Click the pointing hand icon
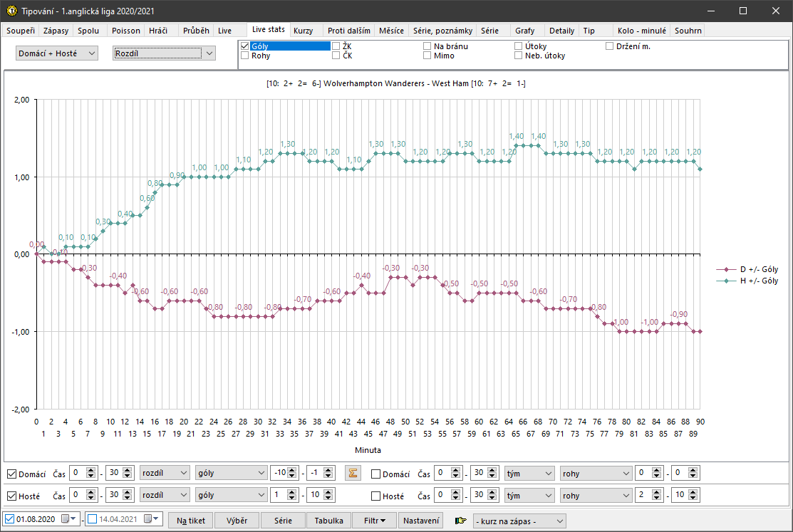 [461, 521]
